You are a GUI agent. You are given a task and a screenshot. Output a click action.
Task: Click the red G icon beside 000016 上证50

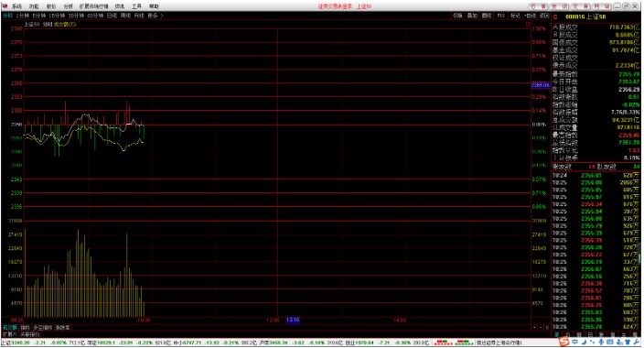tap(555, 16)
